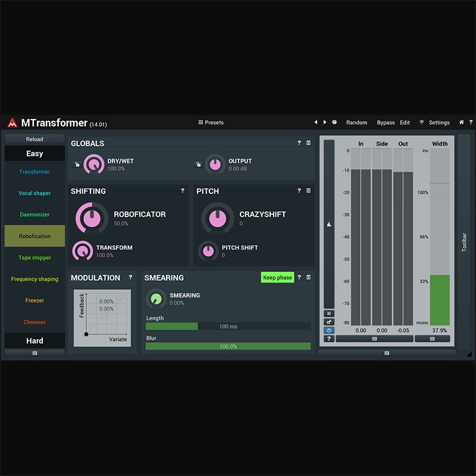The image size is (476, 476).
Task: Collapse the whole meter panel
Action: (386, 353)
